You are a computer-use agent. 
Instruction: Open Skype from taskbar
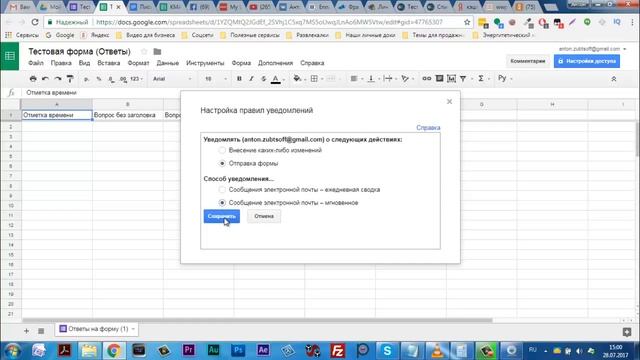coord(387,350)
